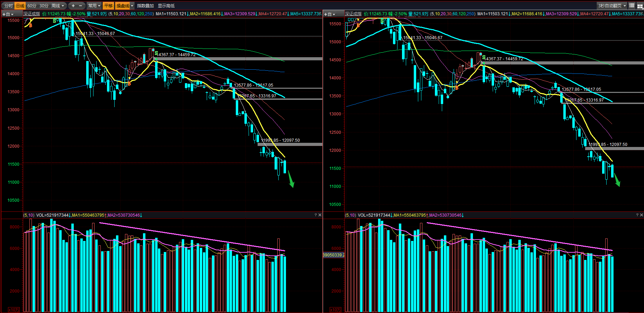
Task: Zoom out chart with minus icon
Action: point(81,6)
